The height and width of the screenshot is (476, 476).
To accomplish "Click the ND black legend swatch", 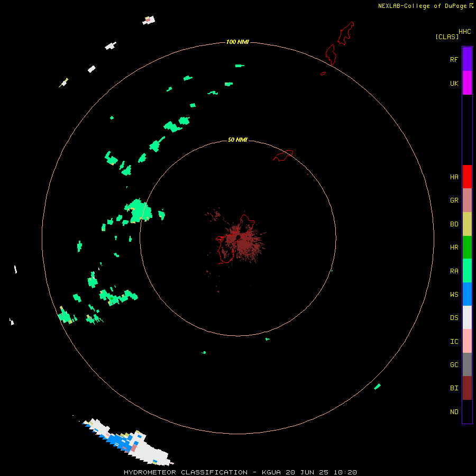I will [x=467, y=411].
